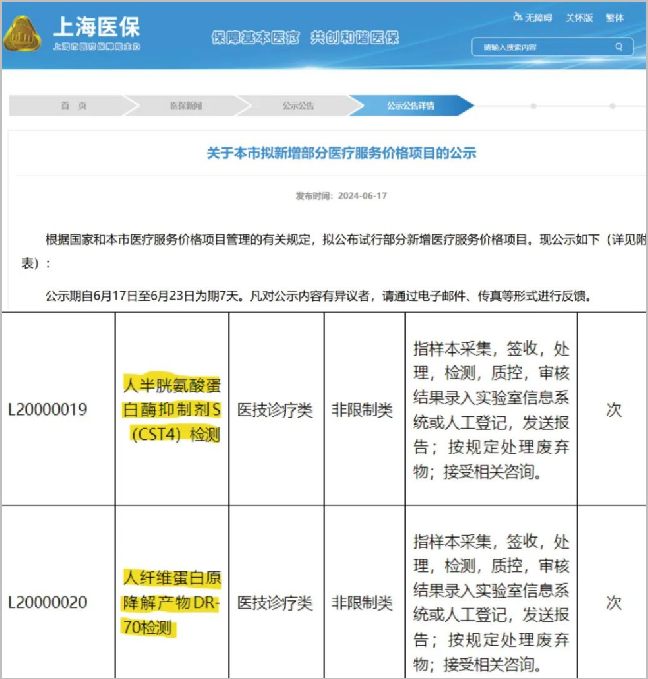Click the header slogan 保障基本医疗 共创和谐医保

tap(304, 37)
